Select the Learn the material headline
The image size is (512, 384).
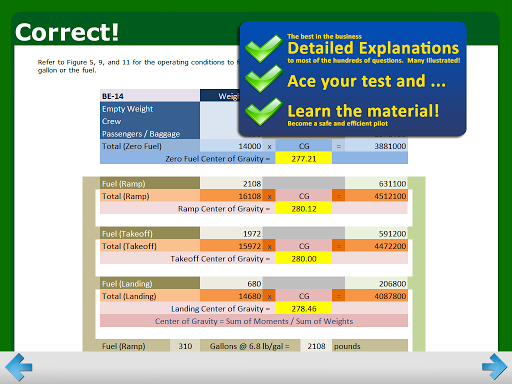tap(363, 111)
